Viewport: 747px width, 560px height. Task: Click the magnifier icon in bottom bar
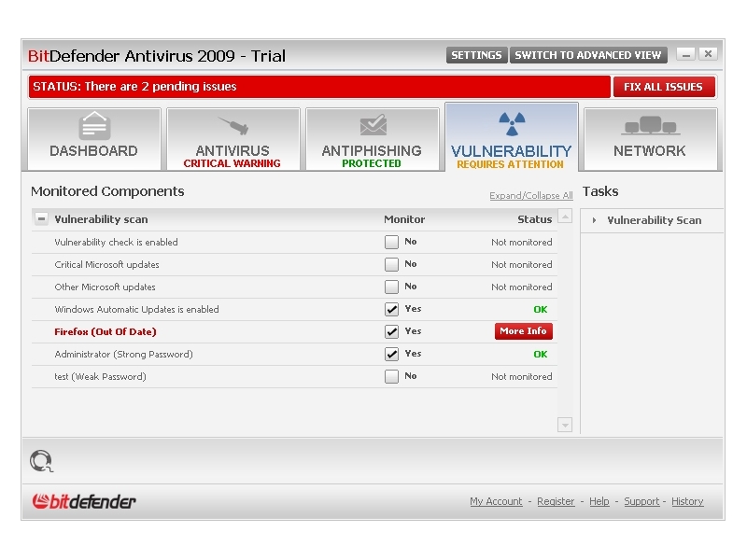click(x=41, y=461)
